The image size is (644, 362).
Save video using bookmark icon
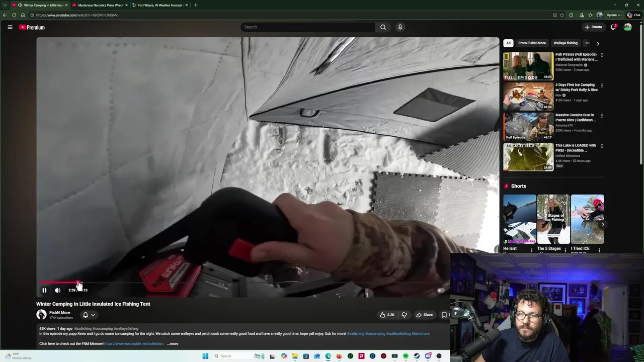(x=444, y=315)
